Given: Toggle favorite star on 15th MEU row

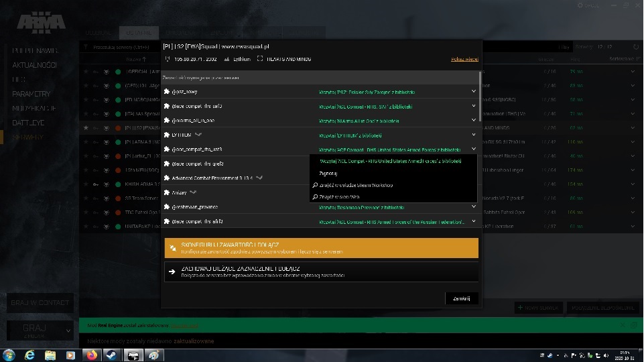Looking at the screenshot, I should pyautogui.click(x=86, y=170).
